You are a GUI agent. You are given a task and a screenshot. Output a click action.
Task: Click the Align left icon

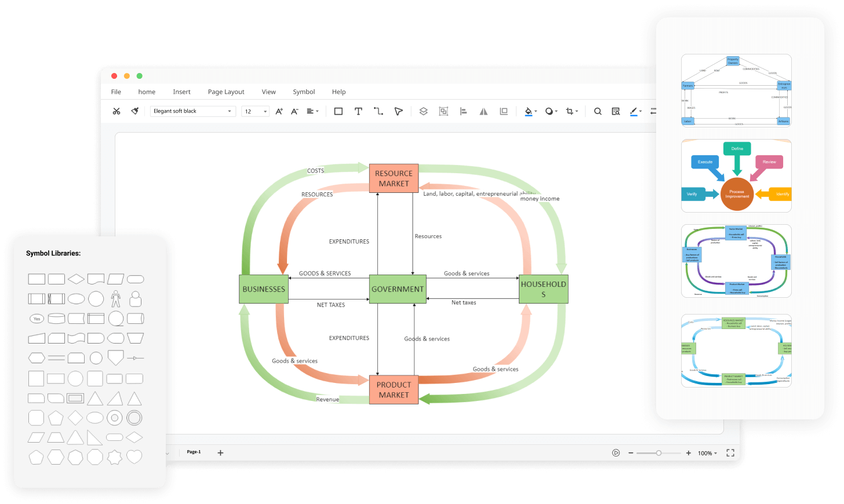click(464, 111)
